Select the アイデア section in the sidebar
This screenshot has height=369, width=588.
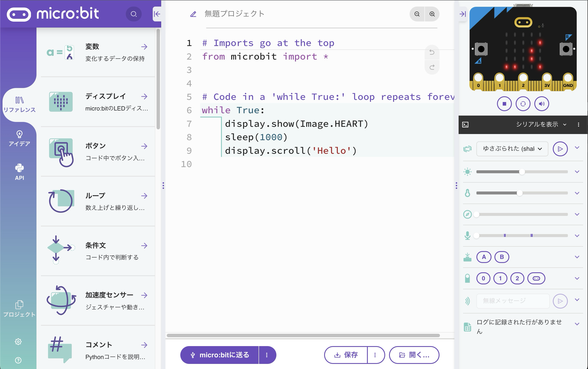(x=19, y=138)
